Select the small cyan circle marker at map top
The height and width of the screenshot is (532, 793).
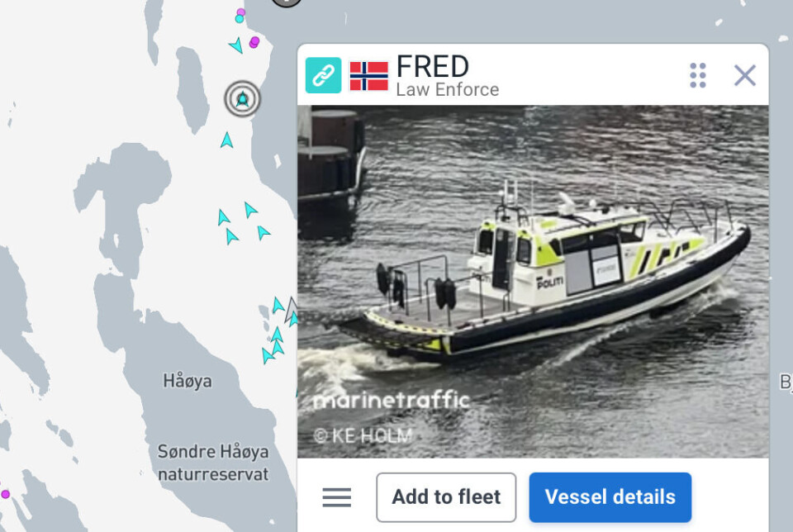click(240, 19)
